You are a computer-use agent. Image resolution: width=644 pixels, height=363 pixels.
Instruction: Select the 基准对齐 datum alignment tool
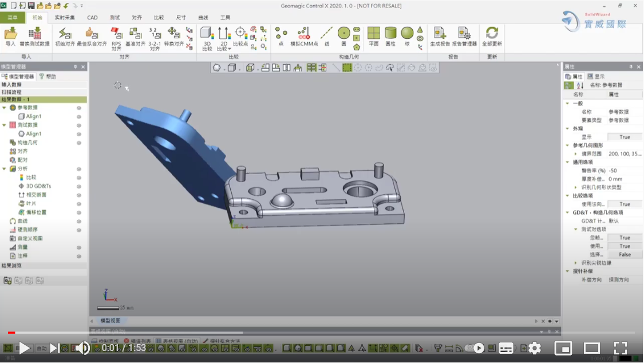[136, 37]
